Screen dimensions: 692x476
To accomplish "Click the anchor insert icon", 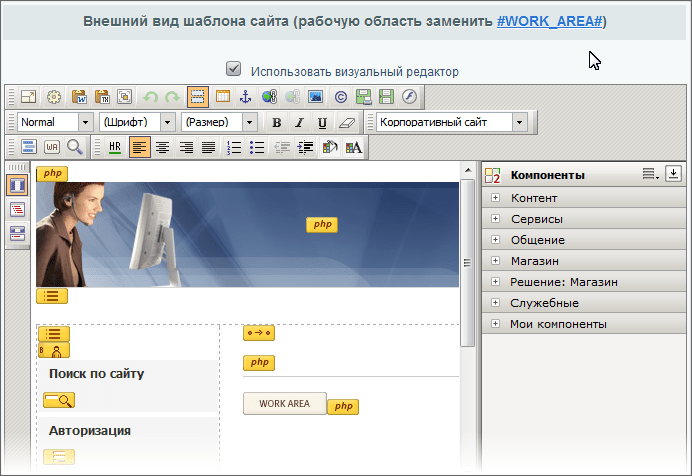I will [245, 97].
